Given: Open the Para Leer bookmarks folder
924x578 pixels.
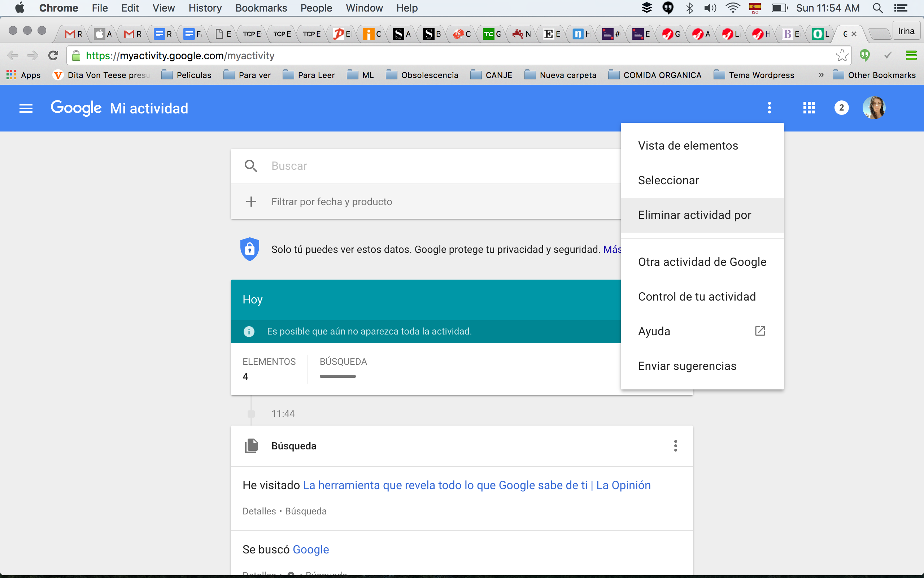Looking at the screenshot, I should pyautogui.click(x=309, y=75).
